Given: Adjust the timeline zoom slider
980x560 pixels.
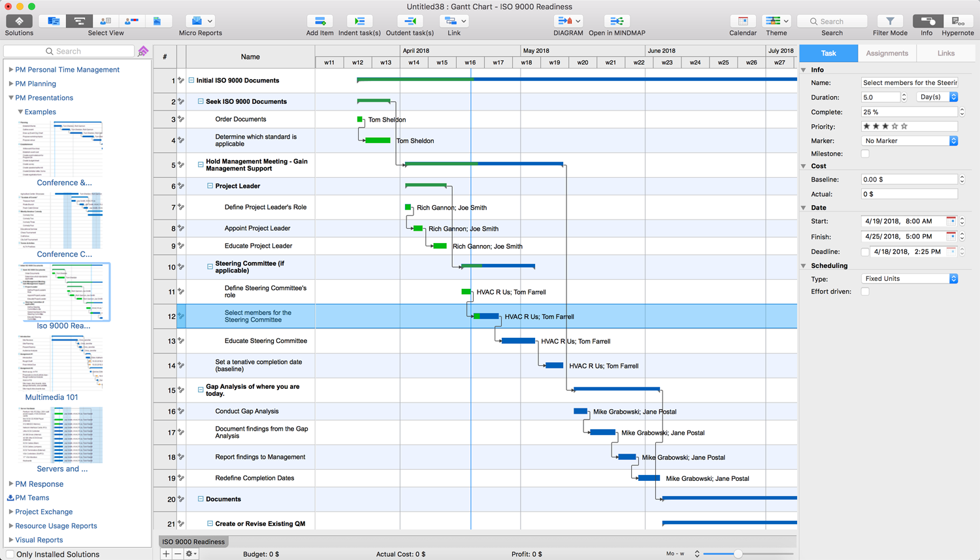Looking at the screenshot, I should click(738, 554).
